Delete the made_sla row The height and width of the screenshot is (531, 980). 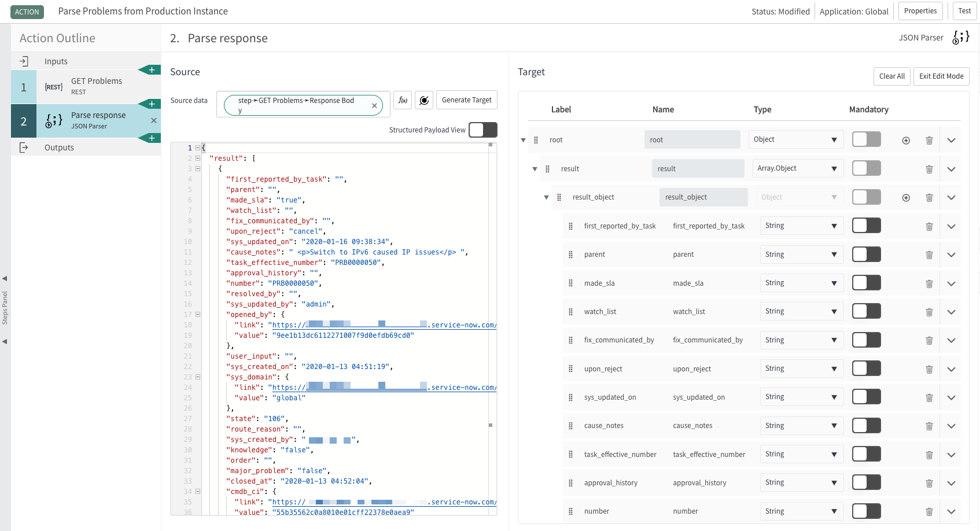click(x=929, y=284)
